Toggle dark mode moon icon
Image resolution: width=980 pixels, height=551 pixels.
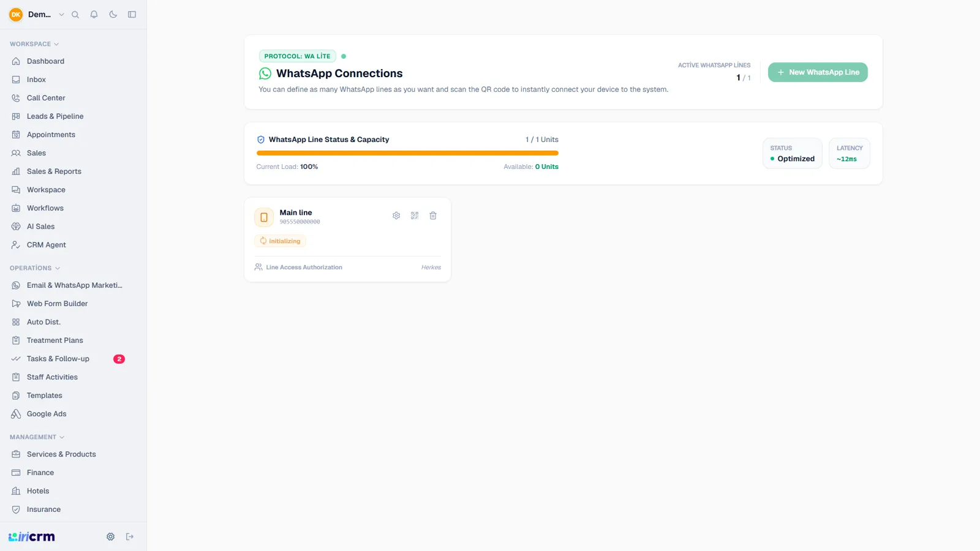[x=113, y=15]
